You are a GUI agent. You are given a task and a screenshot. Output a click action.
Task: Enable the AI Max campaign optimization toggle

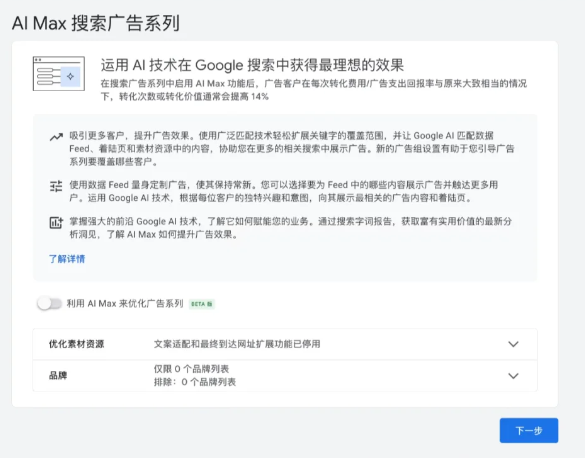tap(50, 304)
